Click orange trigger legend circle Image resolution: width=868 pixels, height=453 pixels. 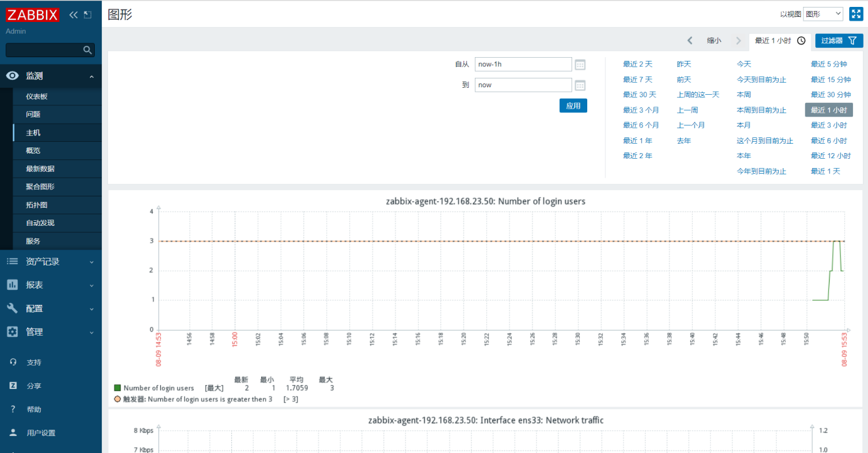click(x=117, y=399)
